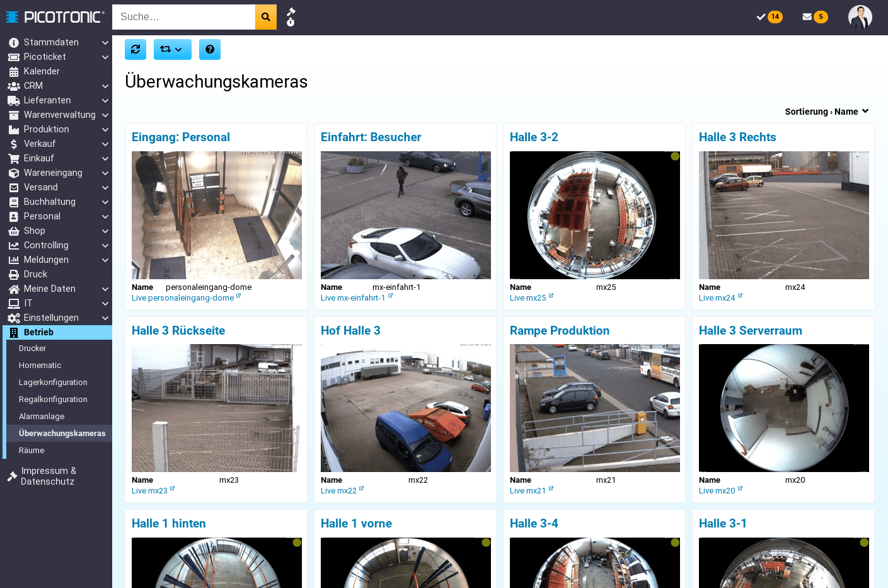This screenshot has width=888, height=588.
Task: Click the Eingang: Personal heading link
Action: (180, 137)
